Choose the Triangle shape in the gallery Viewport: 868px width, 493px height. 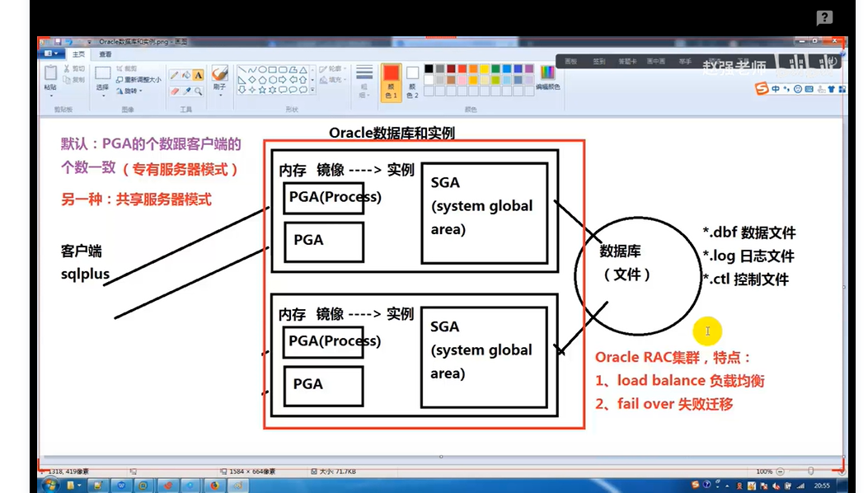[303, 70]
